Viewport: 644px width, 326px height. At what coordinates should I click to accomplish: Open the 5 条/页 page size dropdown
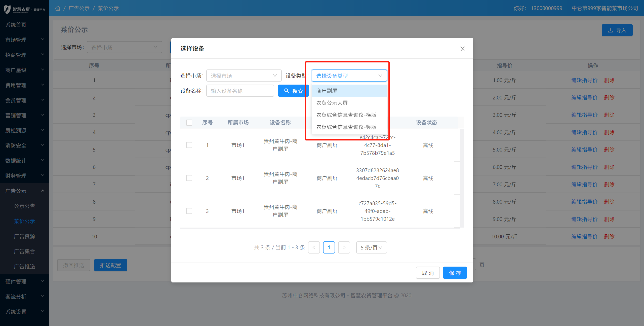coord(371,247)
